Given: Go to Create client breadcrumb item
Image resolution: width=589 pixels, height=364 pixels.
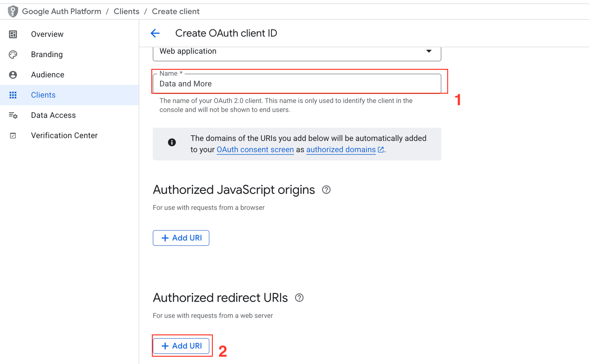Looking at the screenshot, I should 175,11.
